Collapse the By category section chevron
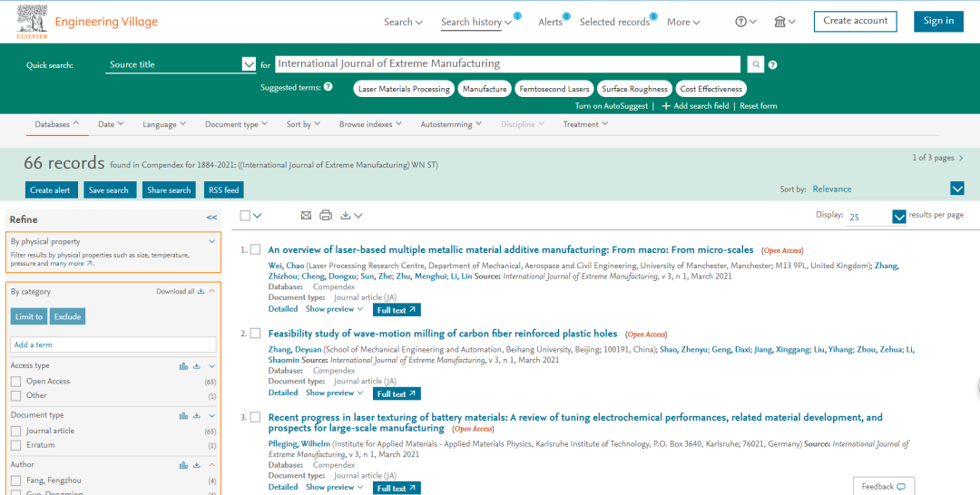Viewport: 980px width, 495px height. 211,291
